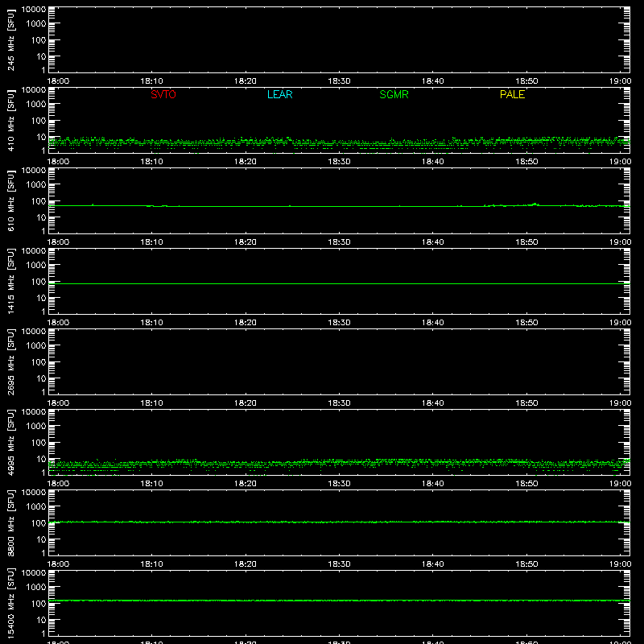This screenshot has height=644, width=644.
Task: Click the 10 tick label on 1415 MHz axis
Action: 42,298
